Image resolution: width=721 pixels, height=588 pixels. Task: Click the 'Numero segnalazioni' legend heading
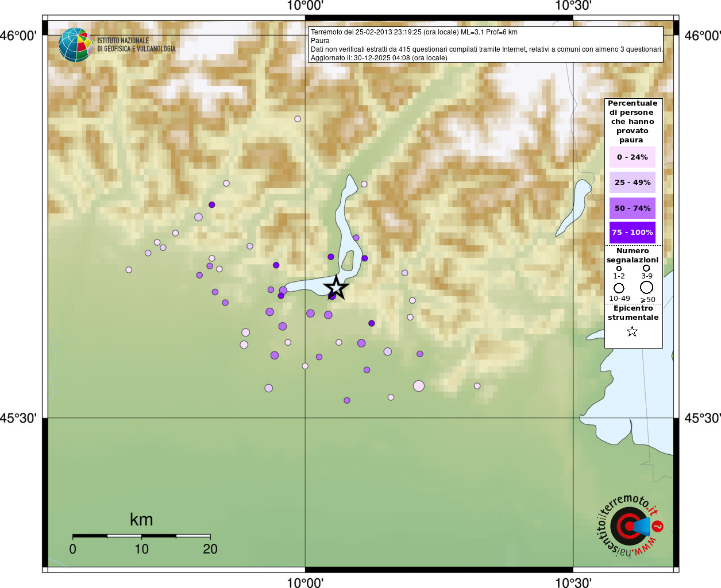[633, 256]
